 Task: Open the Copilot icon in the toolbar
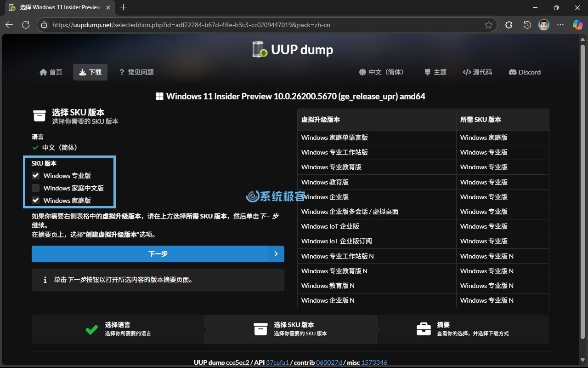pos(577,25)
